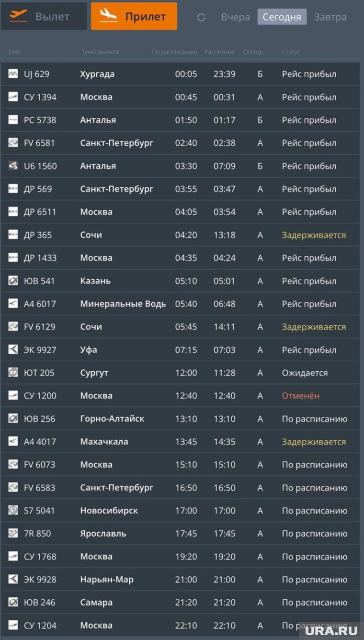Click the Статус column header

click(291, 52)
